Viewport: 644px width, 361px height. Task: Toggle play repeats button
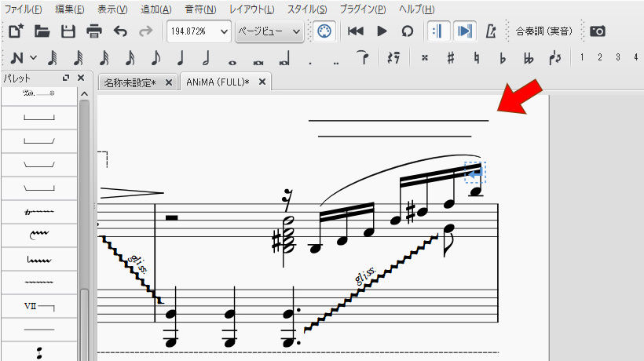(x=437, y=31)
